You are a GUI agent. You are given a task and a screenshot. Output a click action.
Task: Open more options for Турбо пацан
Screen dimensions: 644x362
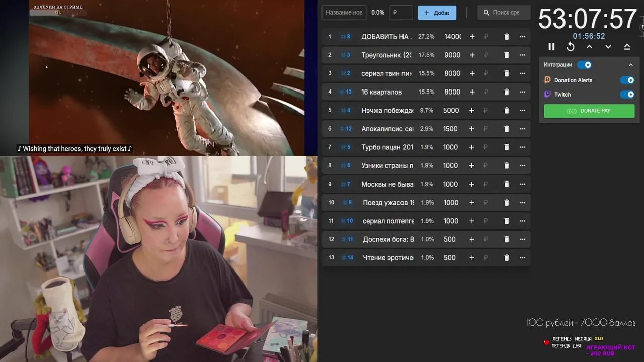coord(522,147)
